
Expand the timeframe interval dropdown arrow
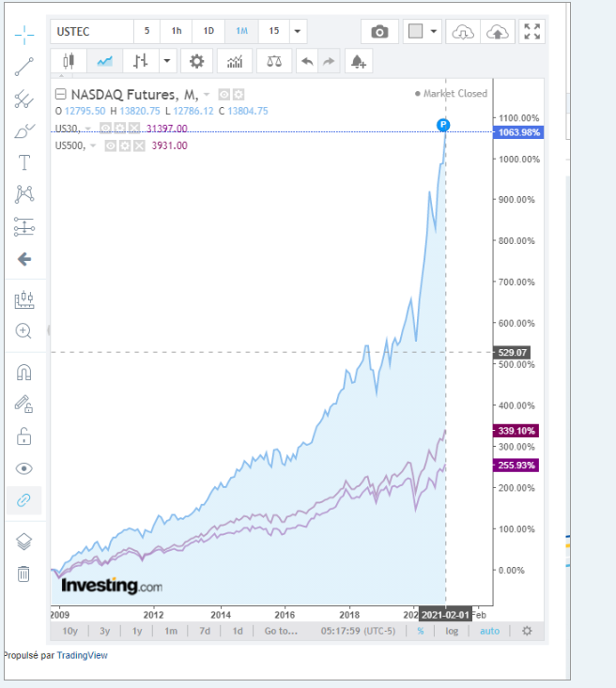298,31
